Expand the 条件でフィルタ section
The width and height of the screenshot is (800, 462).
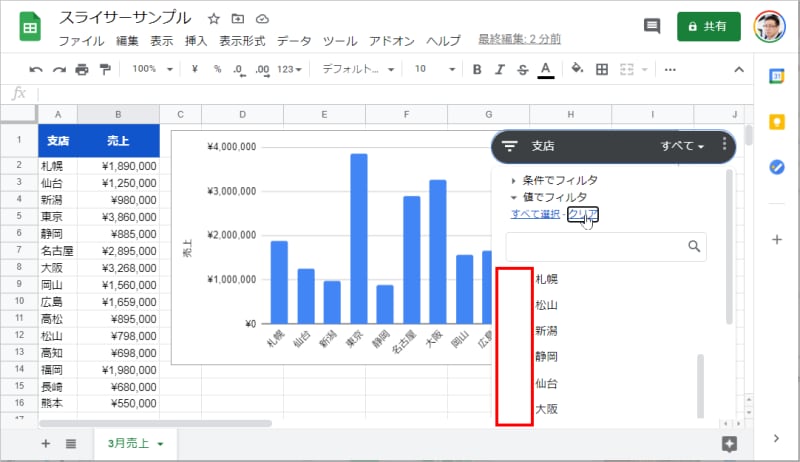[555, 180]
